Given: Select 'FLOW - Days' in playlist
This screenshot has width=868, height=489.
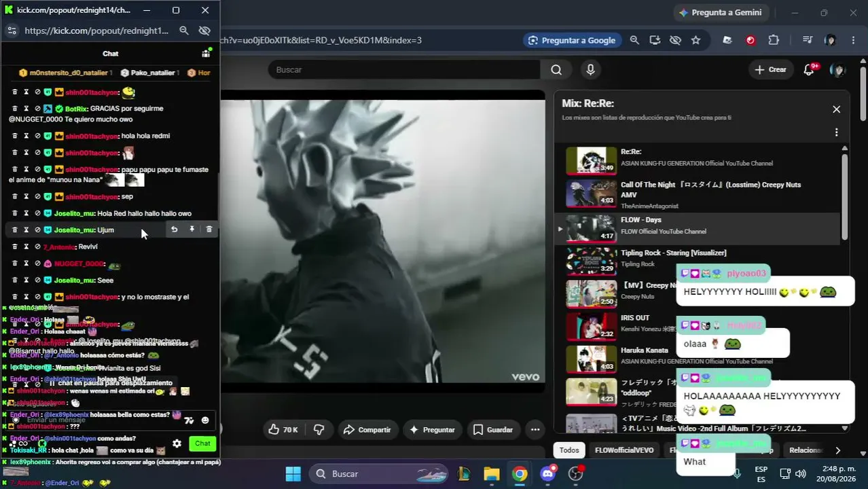Looking at the screenshot, I should (x=698, y=228).
